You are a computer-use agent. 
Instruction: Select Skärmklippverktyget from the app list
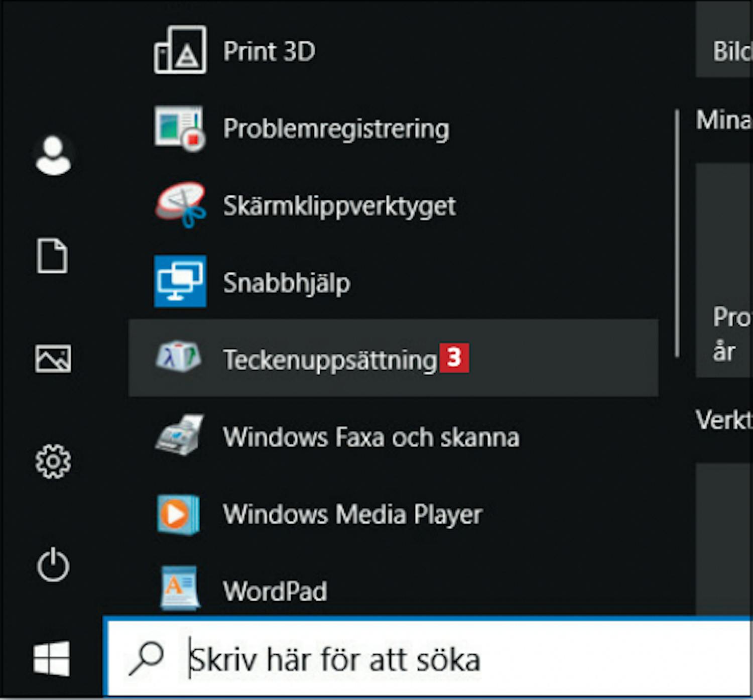pos(340,206)
